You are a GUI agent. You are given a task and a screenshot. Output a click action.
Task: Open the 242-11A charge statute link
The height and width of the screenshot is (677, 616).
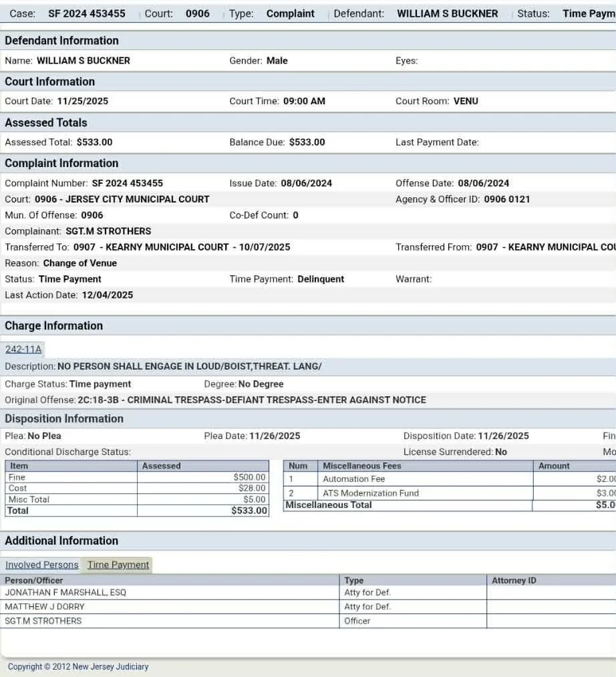click(23, 349)
